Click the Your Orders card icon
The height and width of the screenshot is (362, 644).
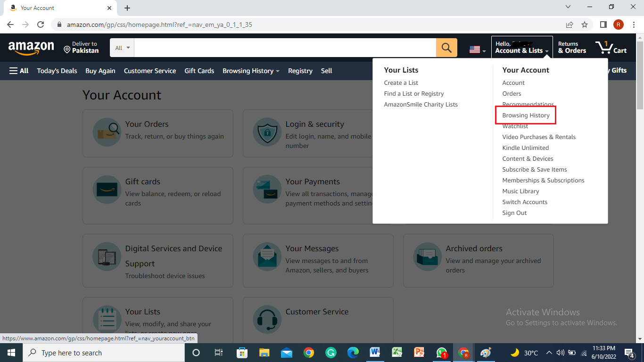tap(107, 132)
